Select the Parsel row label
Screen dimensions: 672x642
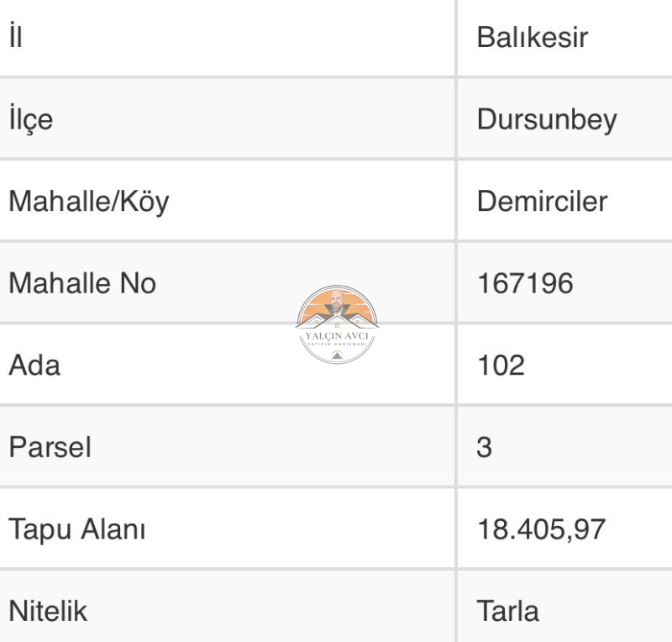click(50, 447)
